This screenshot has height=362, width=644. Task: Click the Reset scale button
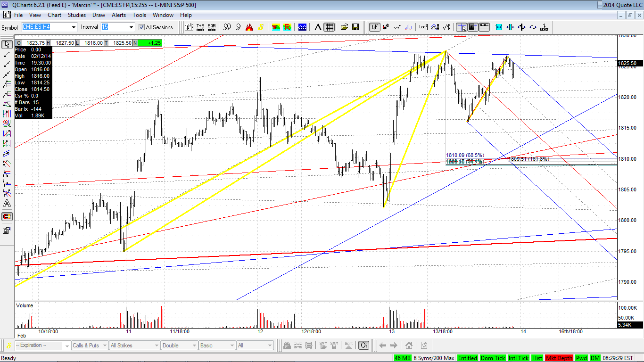click(x=544, y=27)
